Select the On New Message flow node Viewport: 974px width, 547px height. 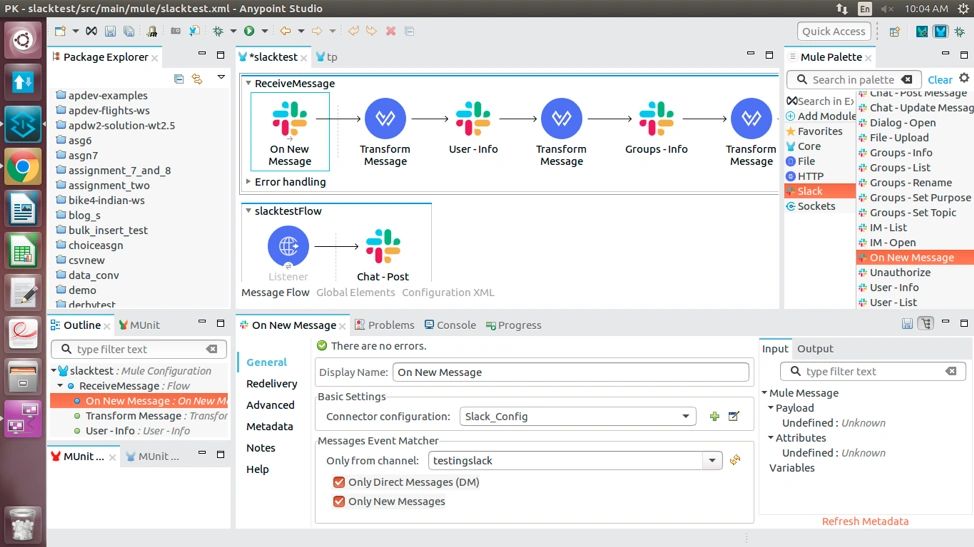click(x=289, y=132)
